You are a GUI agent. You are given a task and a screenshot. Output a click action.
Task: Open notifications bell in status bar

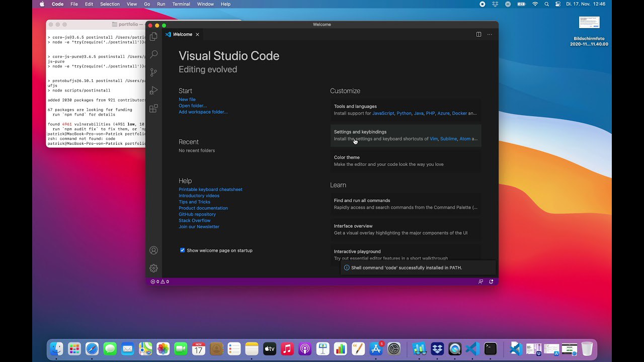click(x=491, y=282)
